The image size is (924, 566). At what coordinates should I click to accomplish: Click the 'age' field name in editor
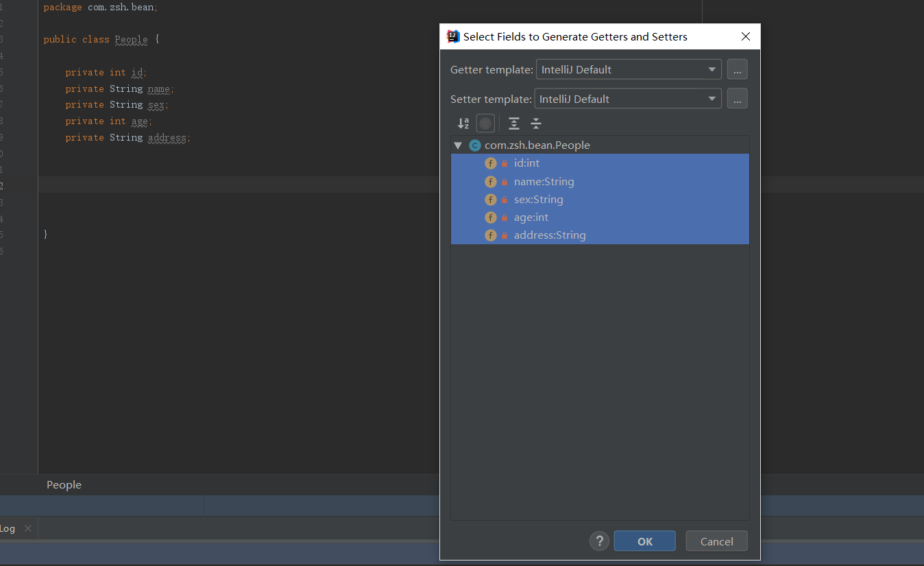coord(139,121)
